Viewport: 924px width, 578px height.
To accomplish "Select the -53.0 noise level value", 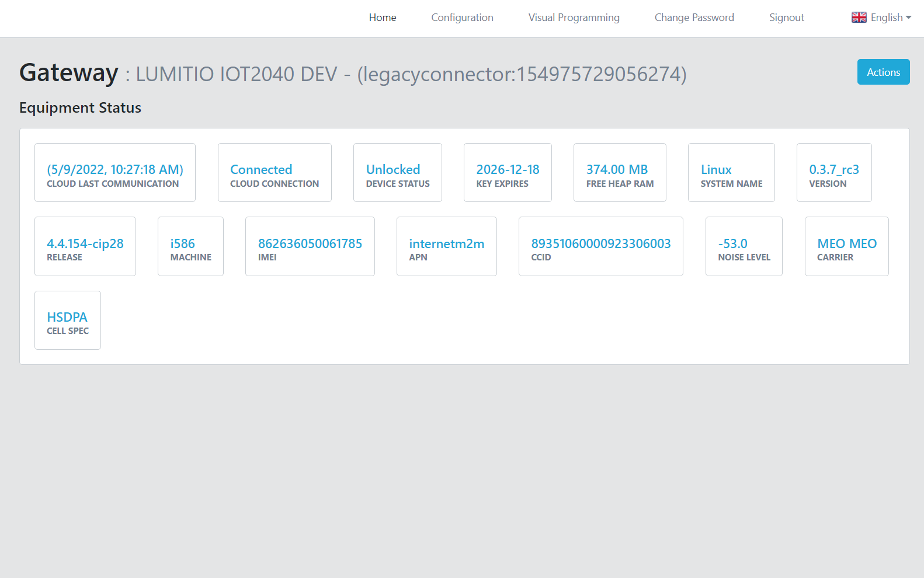I will click(732, 243).
